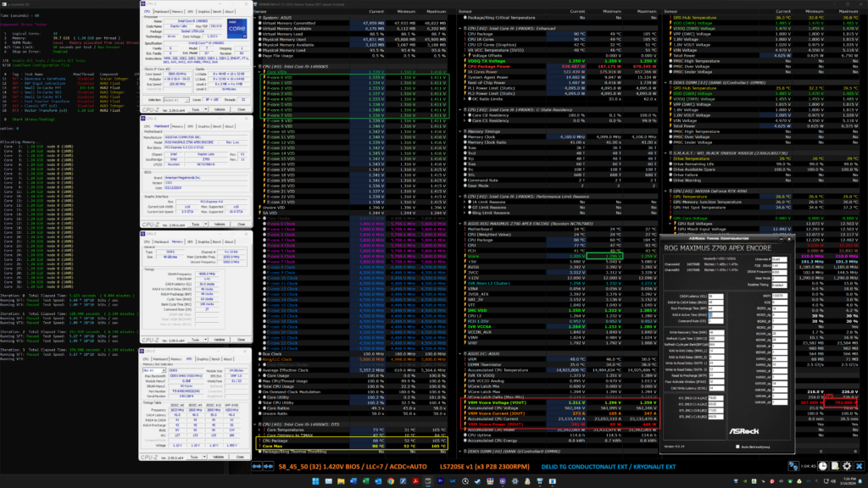Viewport: 868px width, 488px height.
Task: Click Validate button in CPU-Z CPU window
Action: [220, 109]
